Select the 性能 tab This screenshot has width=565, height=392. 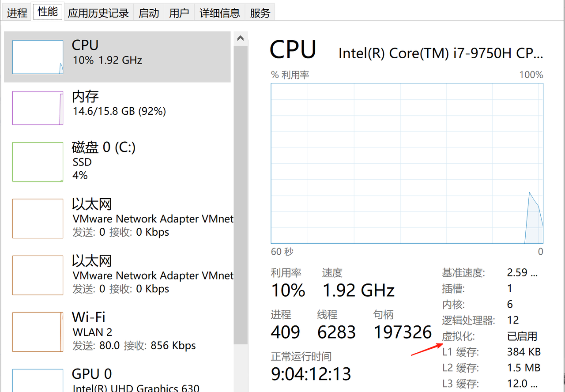pos(48,12)
